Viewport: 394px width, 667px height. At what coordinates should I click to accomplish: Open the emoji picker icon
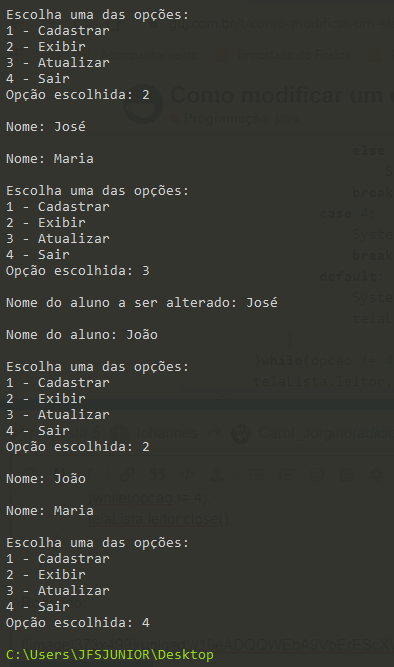coord(317,474)
